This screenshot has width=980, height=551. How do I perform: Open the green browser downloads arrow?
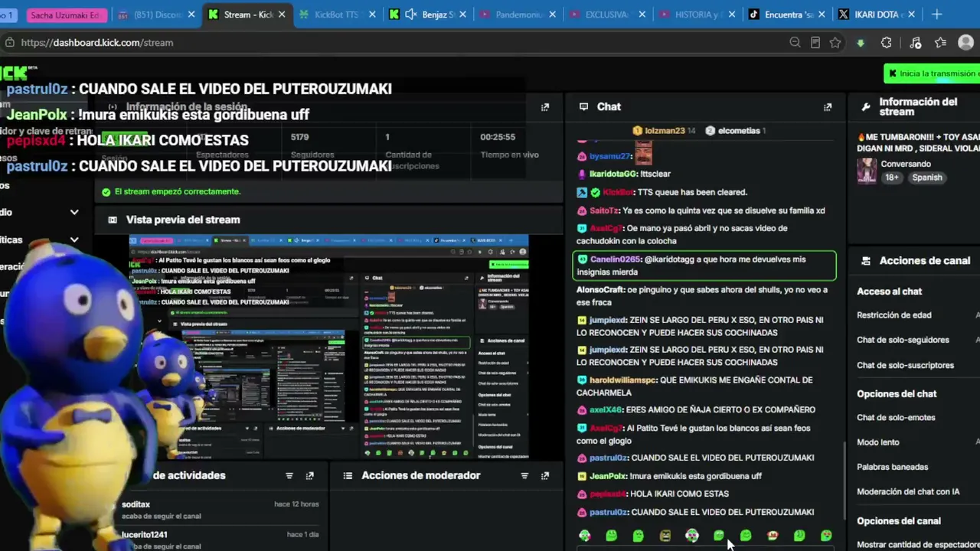(x=861, y=43)
